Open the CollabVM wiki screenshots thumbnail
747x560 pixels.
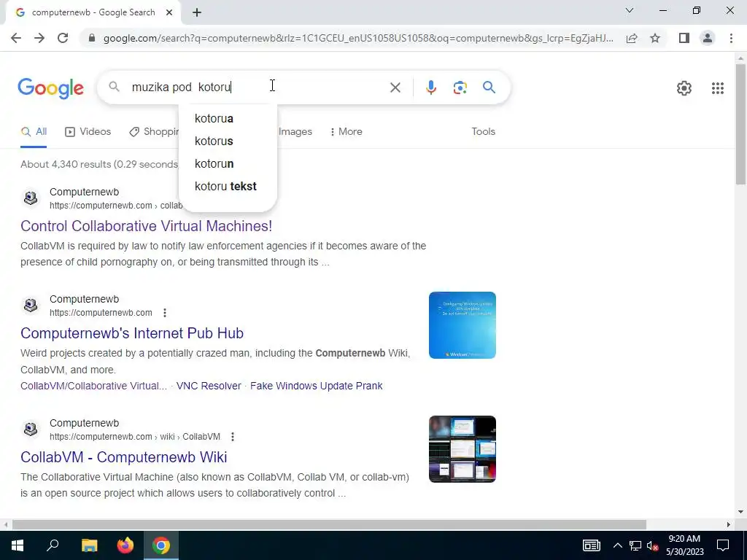[x=462, y=449]
